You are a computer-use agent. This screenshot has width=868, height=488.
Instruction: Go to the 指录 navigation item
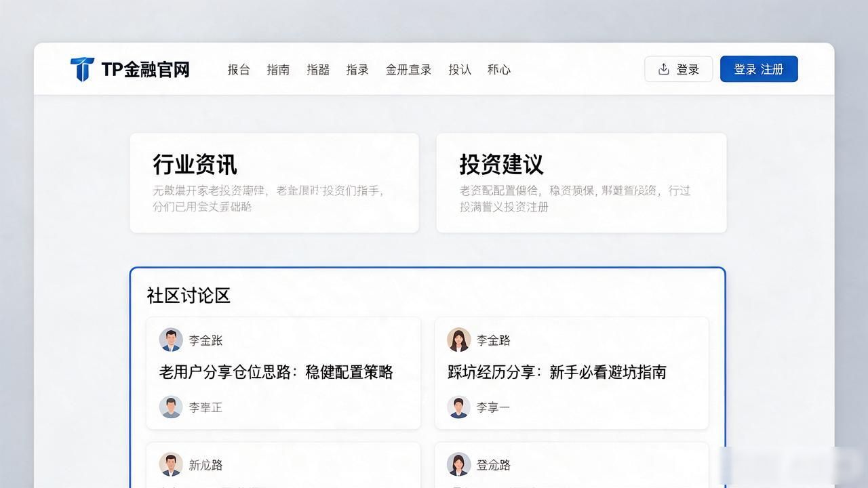(357, 69)
